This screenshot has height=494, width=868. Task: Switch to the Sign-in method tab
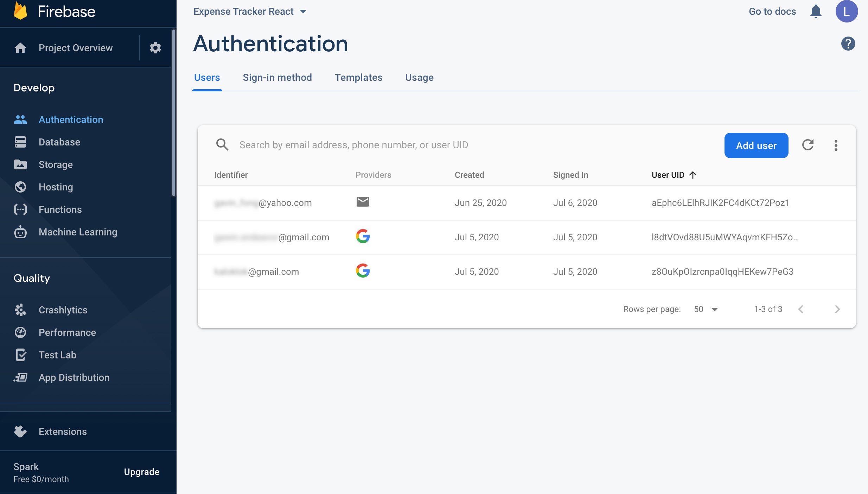coord(277,78)
